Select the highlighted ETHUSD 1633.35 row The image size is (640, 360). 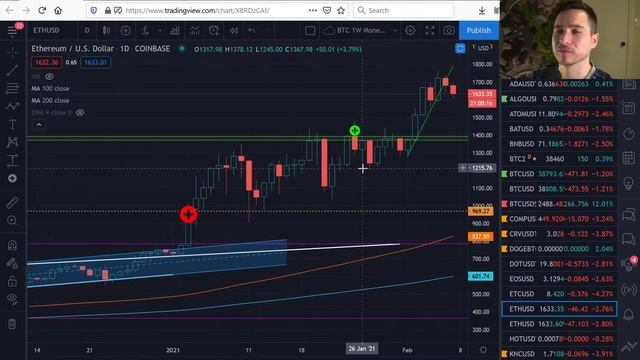coord(559,309)
